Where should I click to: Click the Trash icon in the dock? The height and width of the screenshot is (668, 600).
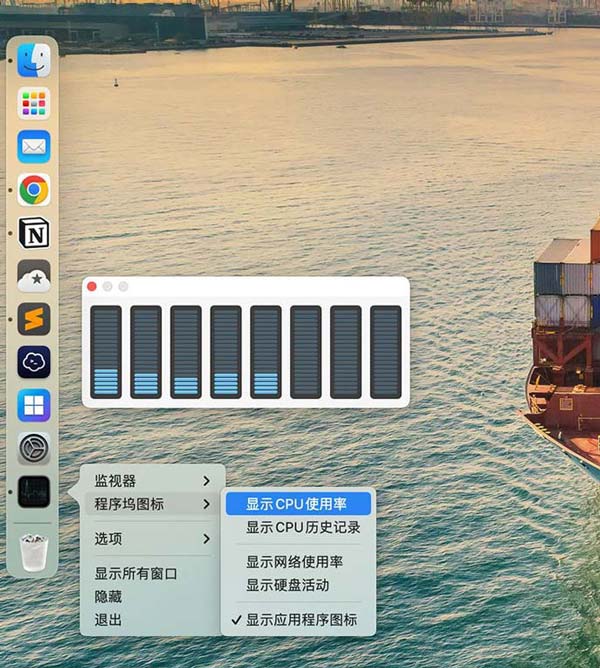[34, 551]
